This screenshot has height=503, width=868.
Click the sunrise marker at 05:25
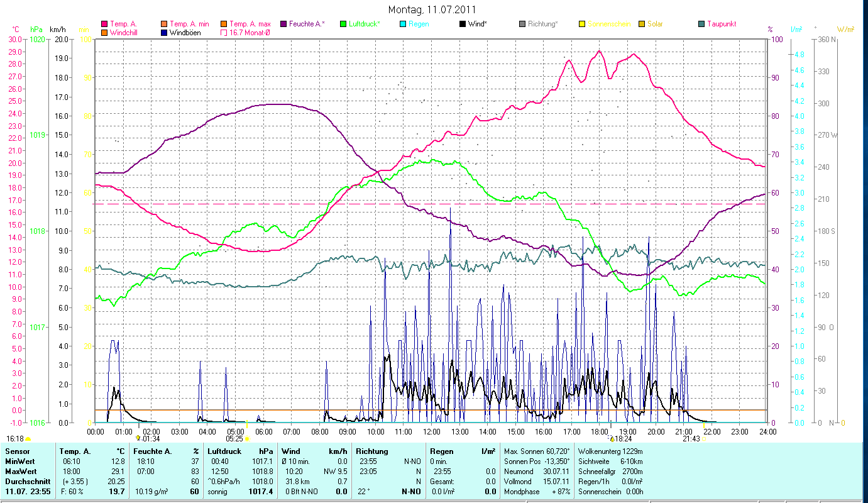pos(247,438)
